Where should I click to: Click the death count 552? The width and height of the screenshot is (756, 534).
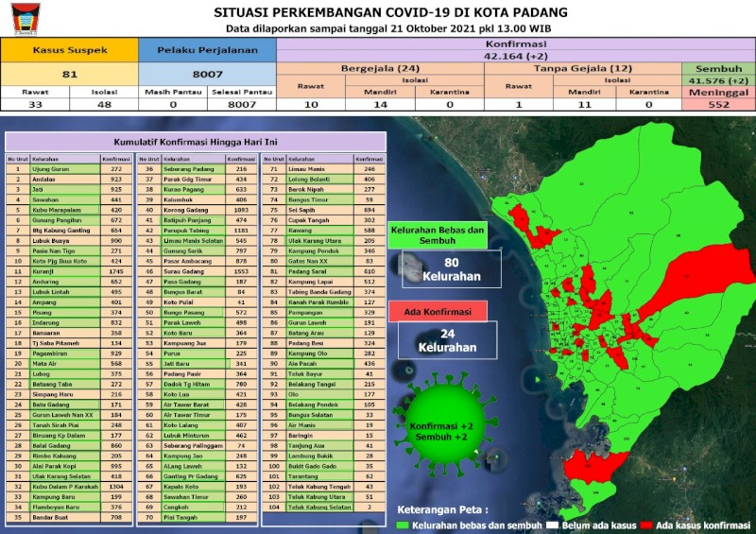click(718, 104)
